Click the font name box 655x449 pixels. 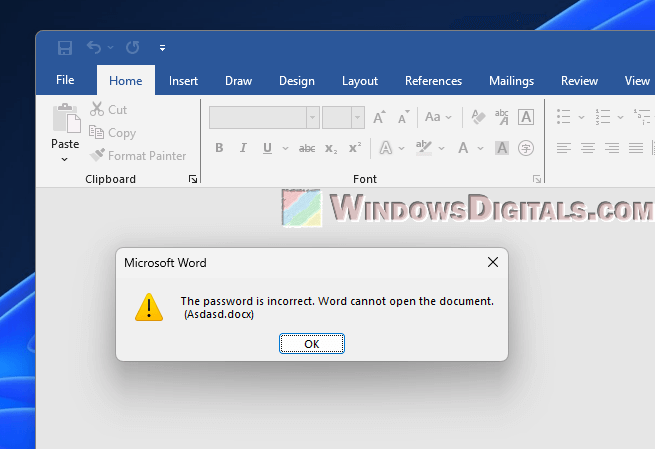point(258,117)
